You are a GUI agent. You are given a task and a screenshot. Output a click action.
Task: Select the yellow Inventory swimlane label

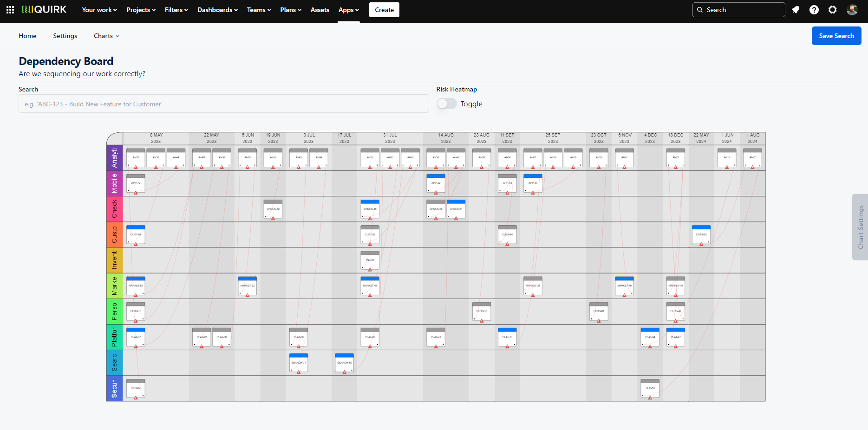(115, 260)
